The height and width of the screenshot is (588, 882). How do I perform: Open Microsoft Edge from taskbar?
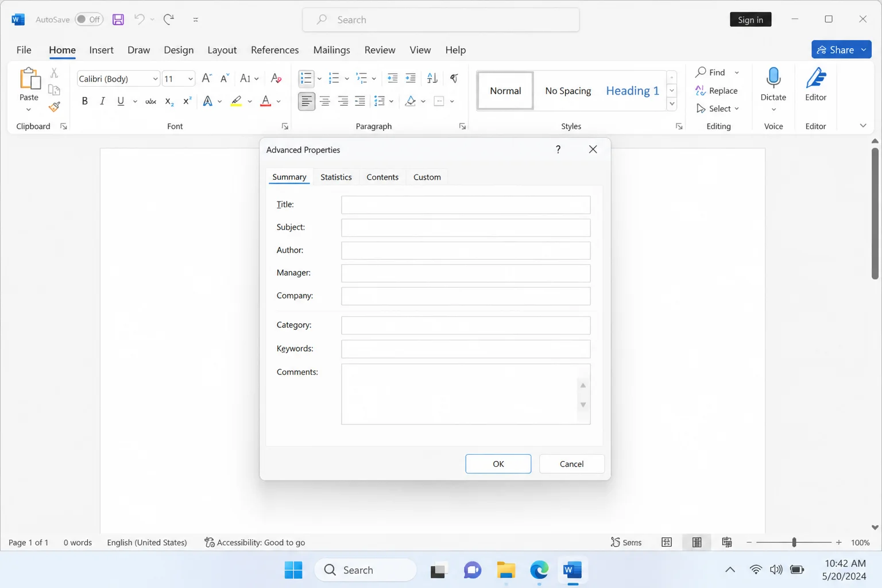(x=539, y=570)
